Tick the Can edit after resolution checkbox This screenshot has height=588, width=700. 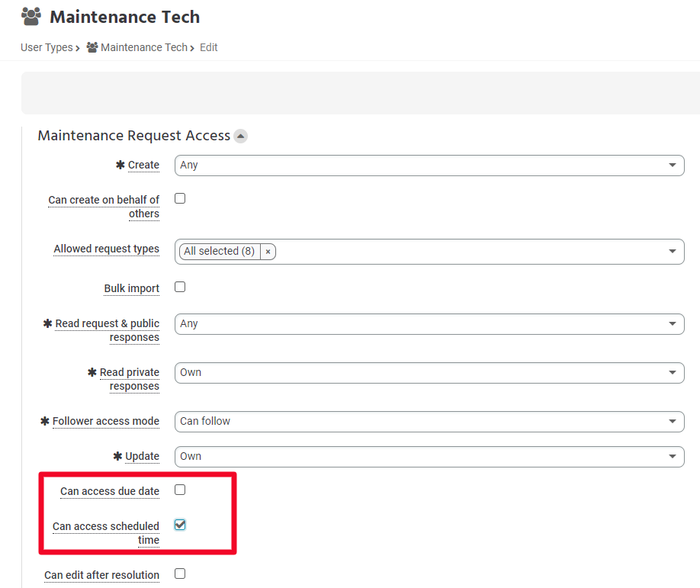tap(180, 574)
